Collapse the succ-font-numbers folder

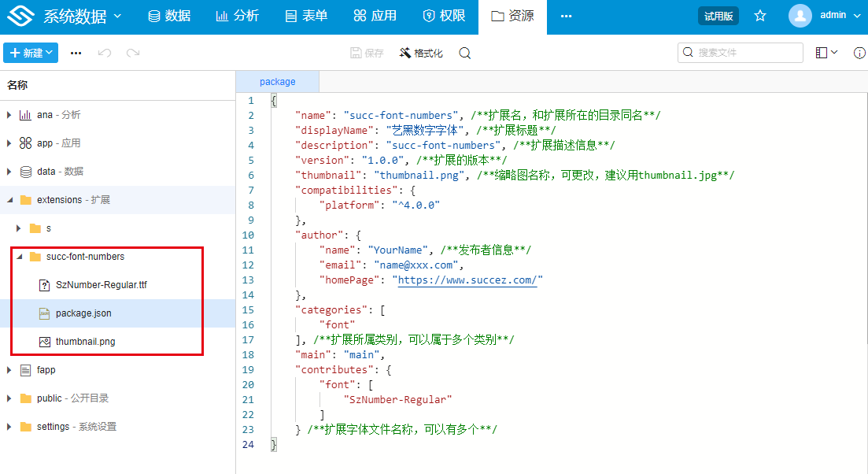point(20,257)
